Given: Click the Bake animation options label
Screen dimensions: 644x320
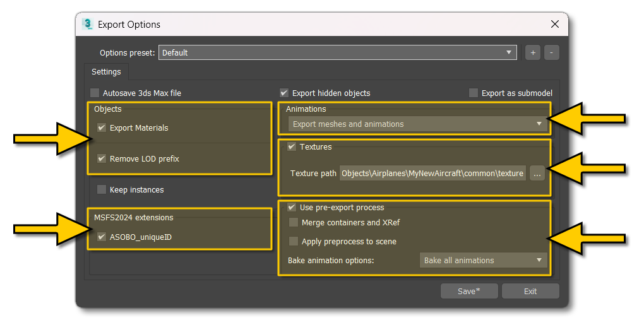Looking at the screenshot, I should (x=331, y=261).
